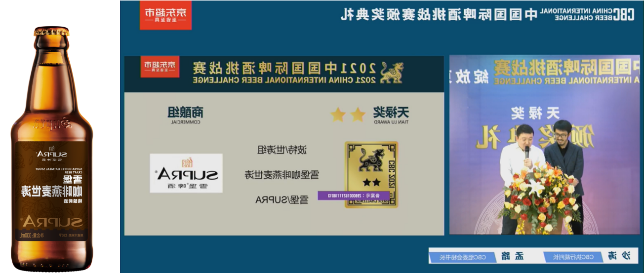Click the golden lion emblem in banner
644x273 pixels.
coord(391,72)
